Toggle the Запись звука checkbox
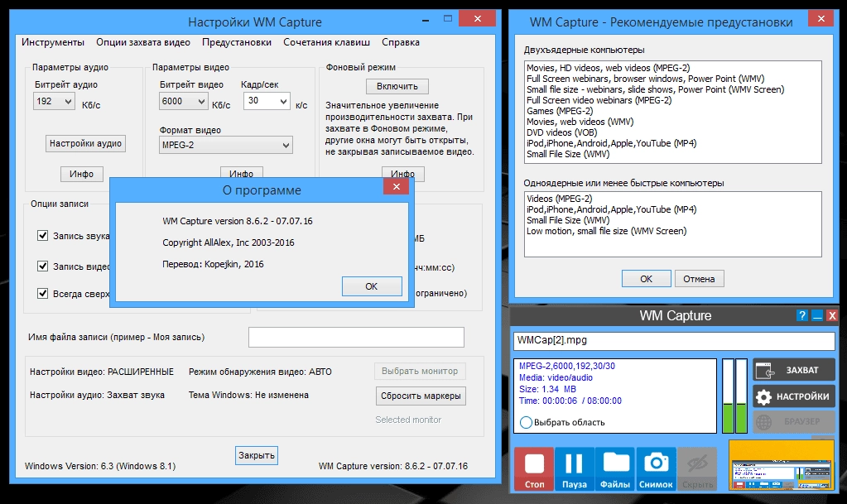The width and height of the screenshot is (847, 504). (x=43, y=236)
